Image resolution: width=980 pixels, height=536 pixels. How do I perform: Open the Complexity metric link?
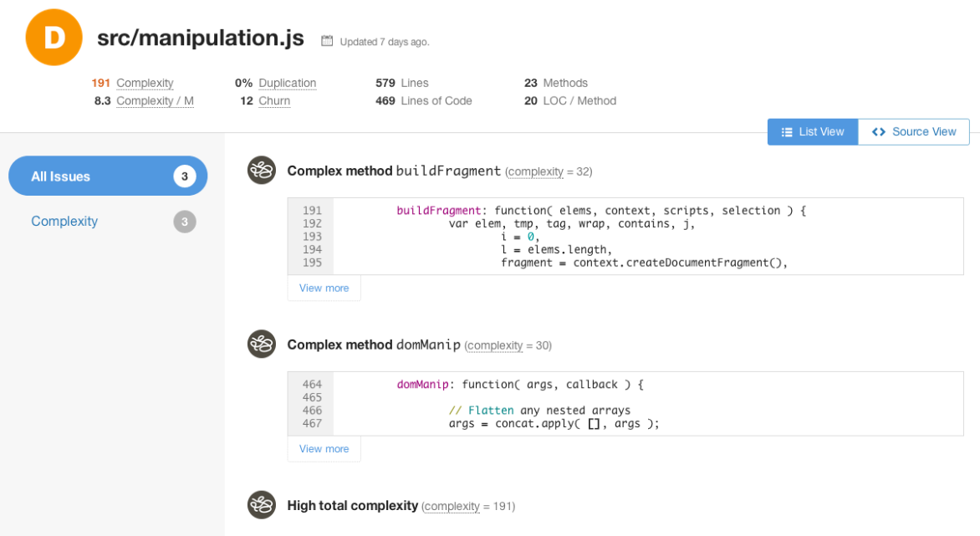tap(145, 84)
